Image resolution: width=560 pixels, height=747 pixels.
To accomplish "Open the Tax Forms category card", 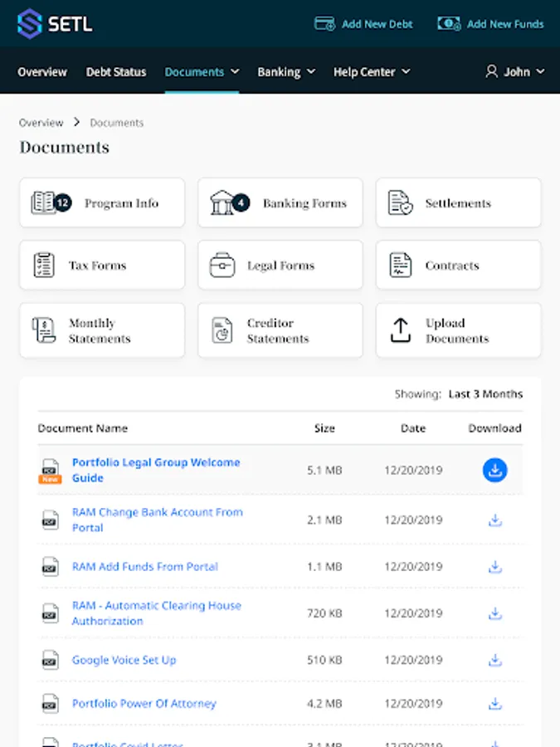I will point(102,265).
